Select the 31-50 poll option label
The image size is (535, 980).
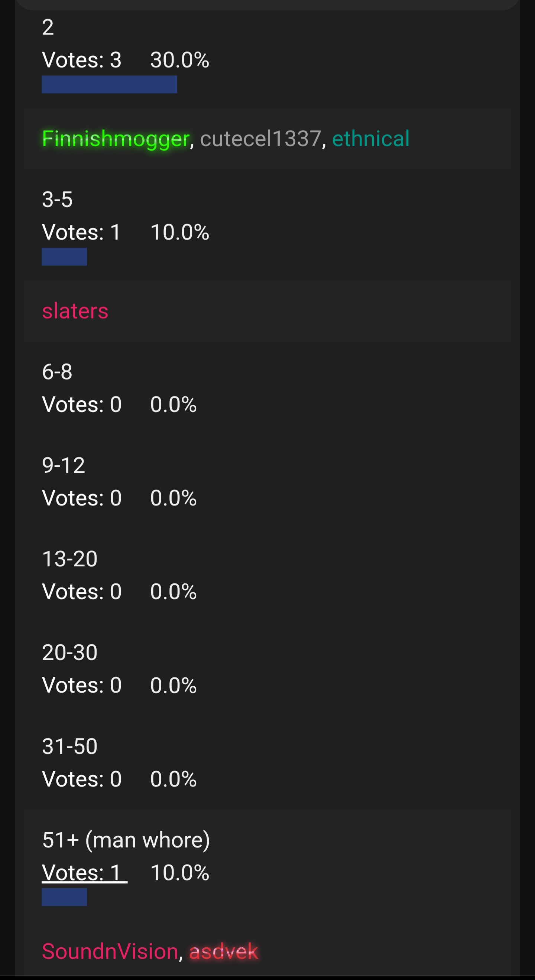pyautogui.click(x=69, y=746)
